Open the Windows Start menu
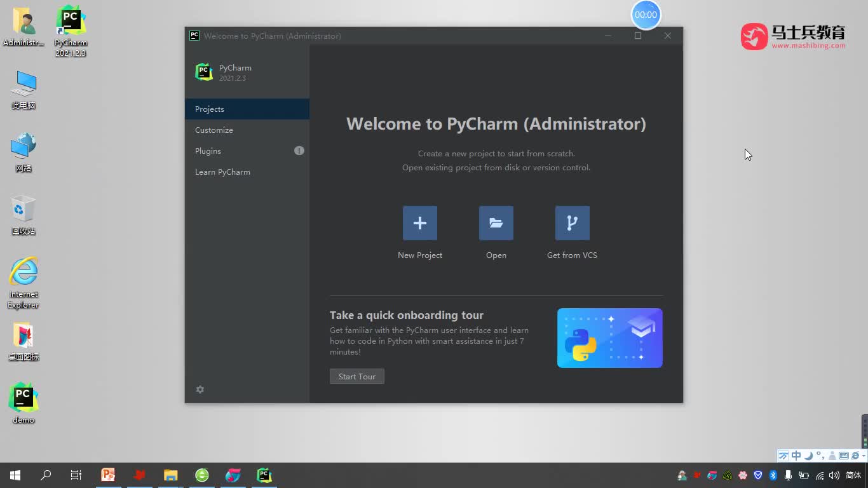This screenshot has width=868, height=488. pos(15,475)
